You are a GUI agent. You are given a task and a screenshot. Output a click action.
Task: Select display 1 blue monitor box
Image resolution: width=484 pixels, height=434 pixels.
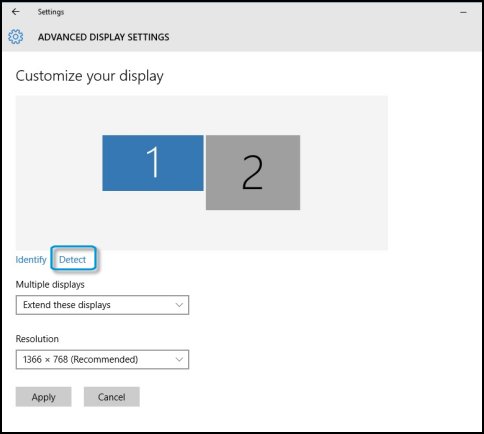point(153,163)
